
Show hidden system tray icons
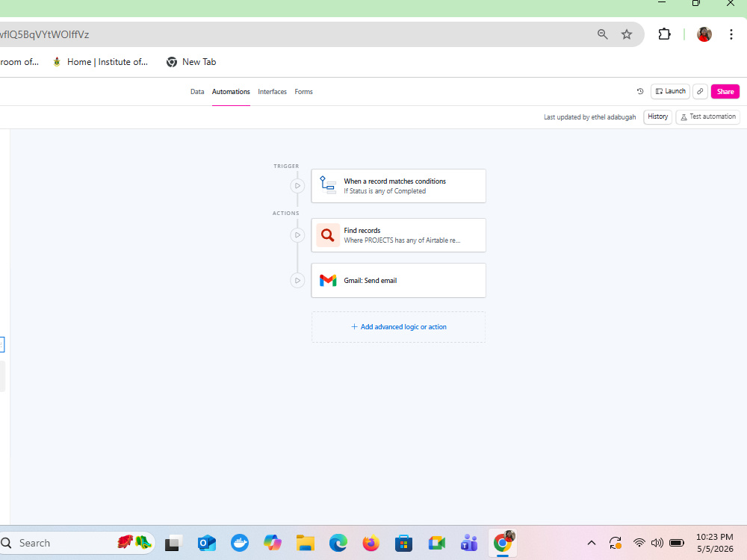[591, 543]
